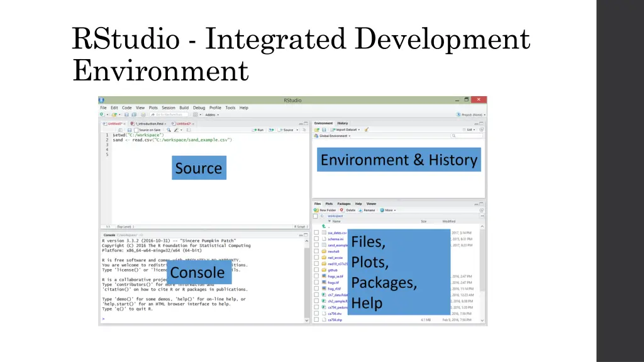The image size is (644, 362).
Task: Click the Re-run previous code icon
Action: coord(271,130)
